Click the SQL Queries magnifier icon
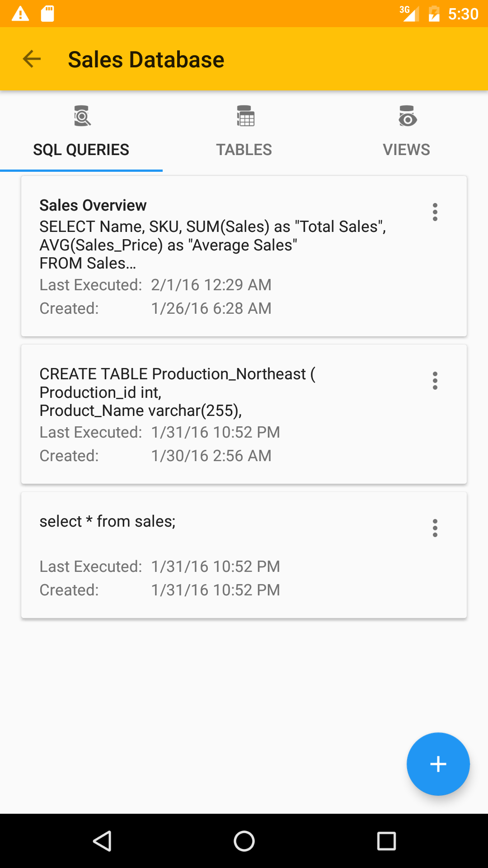This screenshot has width=488, height=868. click(x=82, y=116)
